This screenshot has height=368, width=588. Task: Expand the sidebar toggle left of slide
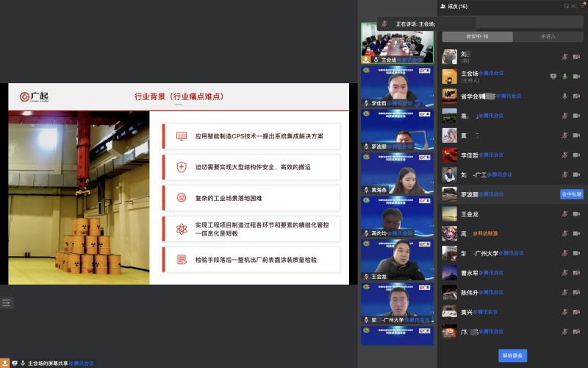(x=6, y=302)
